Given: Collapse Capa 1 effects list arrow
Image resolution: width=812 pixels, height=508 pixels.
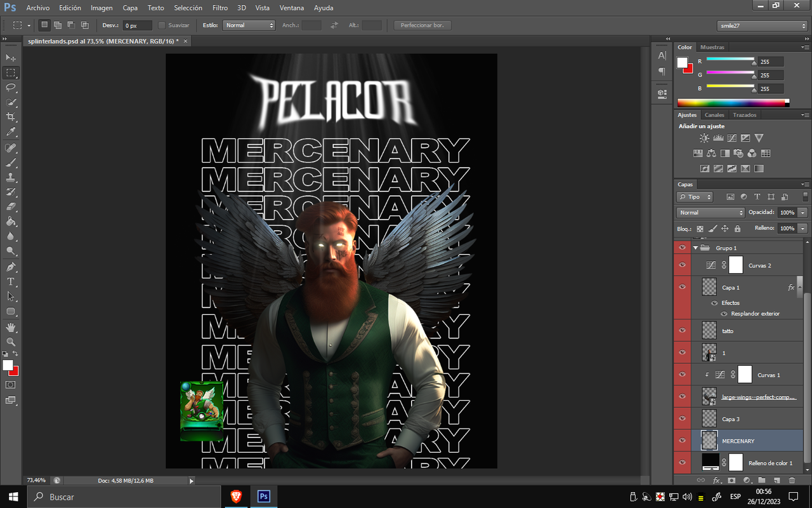Looking at the screenshot, I should 800,287.
